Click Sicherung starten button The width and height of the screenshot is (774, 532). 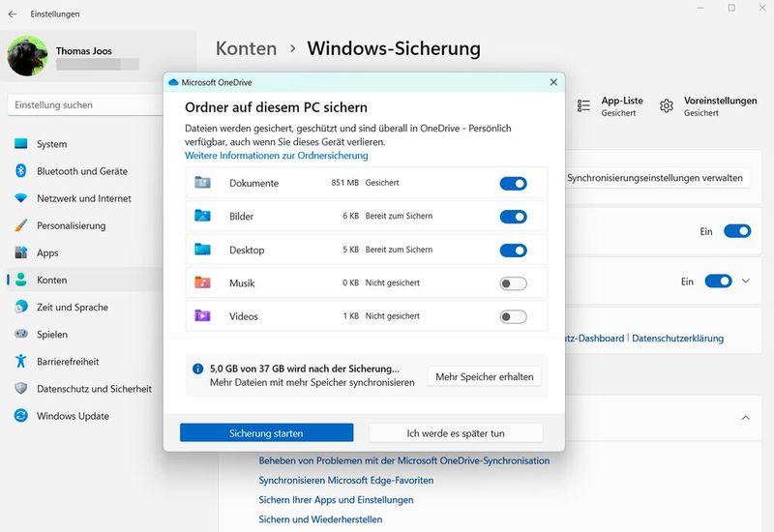point(267,432)
